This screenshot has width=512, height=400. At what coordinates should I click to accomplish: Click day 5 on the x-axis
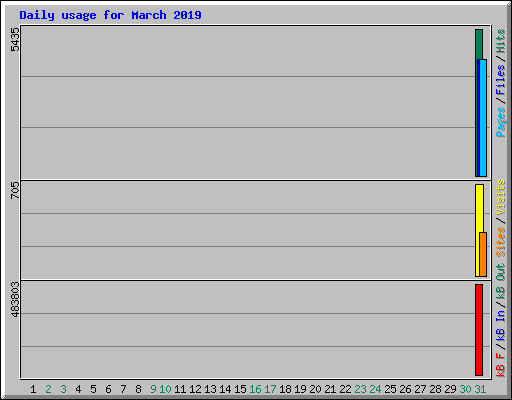point(93,389)
